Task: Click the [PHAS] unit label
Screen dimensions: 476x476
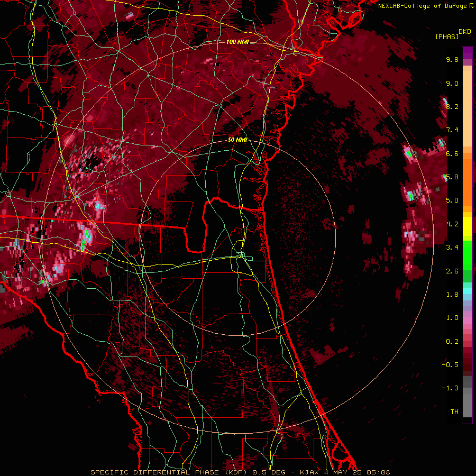Action: [447, 37]
